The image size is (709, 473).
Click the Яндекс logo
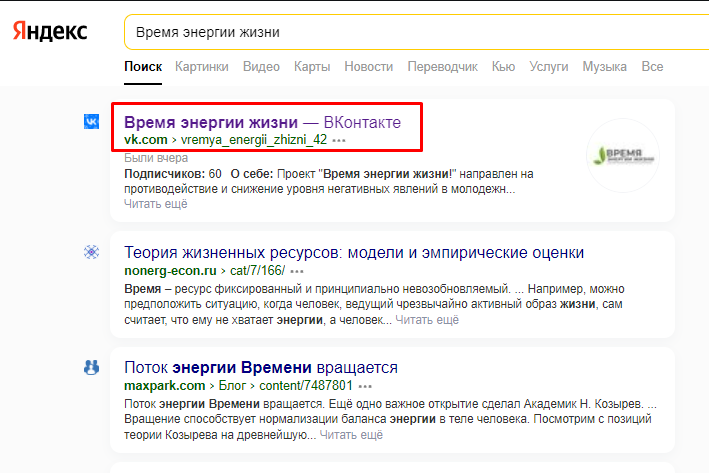click(x=50, y=32)
